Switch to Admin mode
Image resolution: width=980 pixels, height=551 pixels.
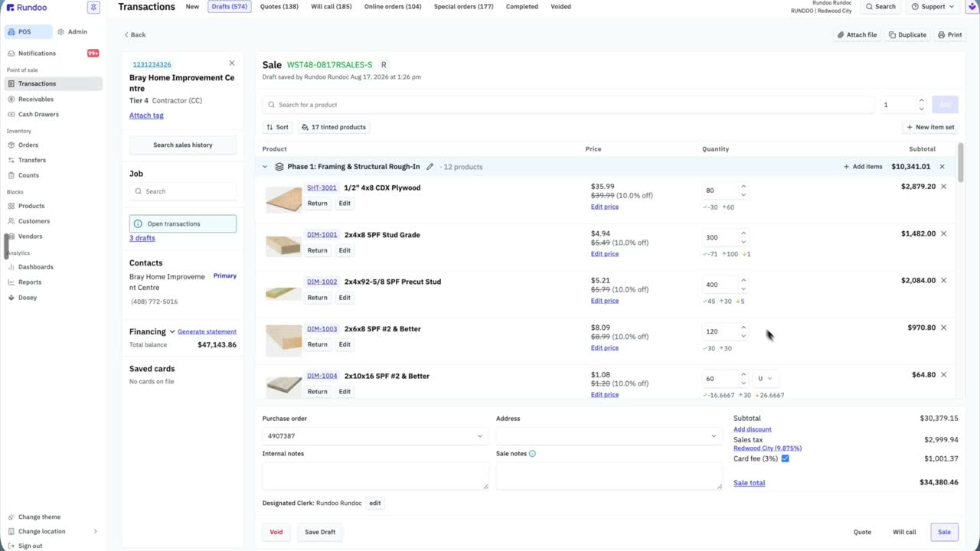[73, 32]
